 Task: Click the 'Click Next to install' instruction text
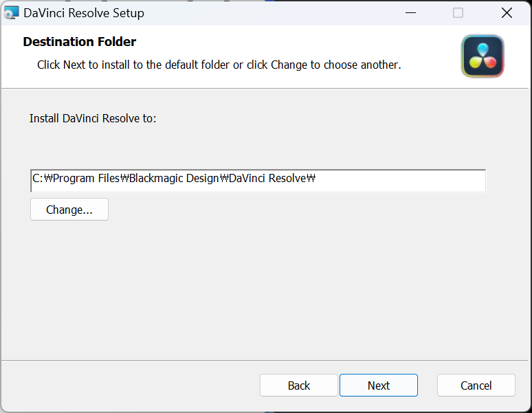[219, 65]
